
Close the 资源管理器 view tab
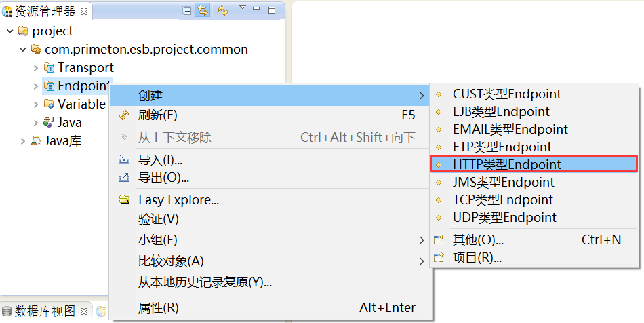84,11
